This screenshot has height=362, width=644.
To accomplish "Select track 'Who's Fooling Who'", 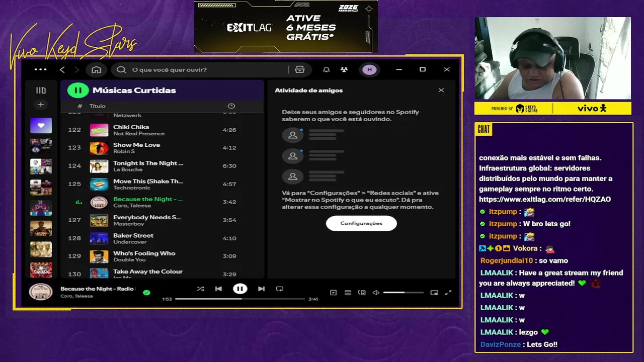I will coord(144,253).
